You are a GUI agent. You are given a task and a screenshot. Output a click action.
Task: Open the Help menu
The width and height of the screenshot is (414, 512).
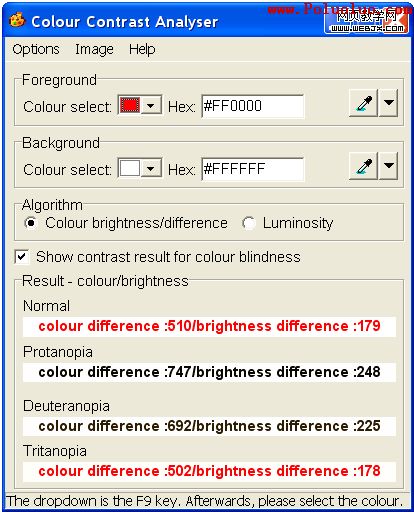pyautogui.click(x=142, y=49)
